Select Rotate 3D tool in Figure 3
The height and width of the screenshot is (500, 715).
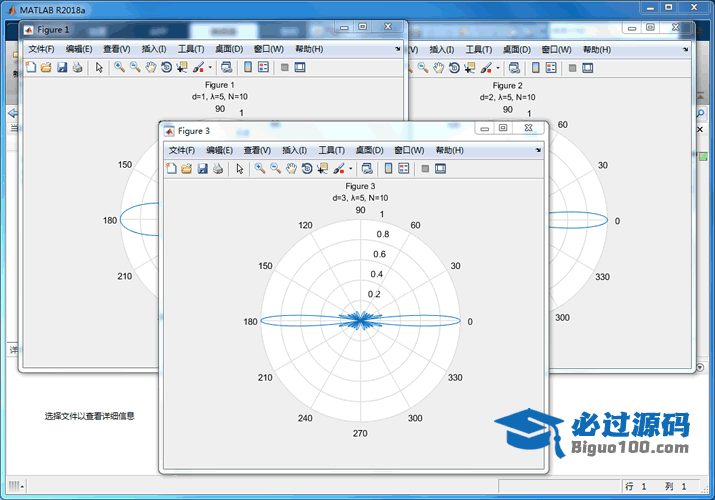[307, 169]
